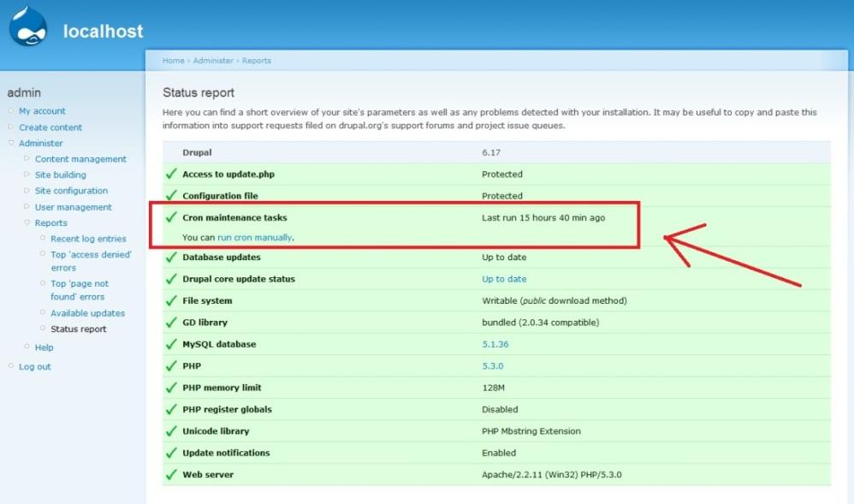Open Drupal core 'Up to date' link
The width and height of the screenshot is (854, 504).
504,279
